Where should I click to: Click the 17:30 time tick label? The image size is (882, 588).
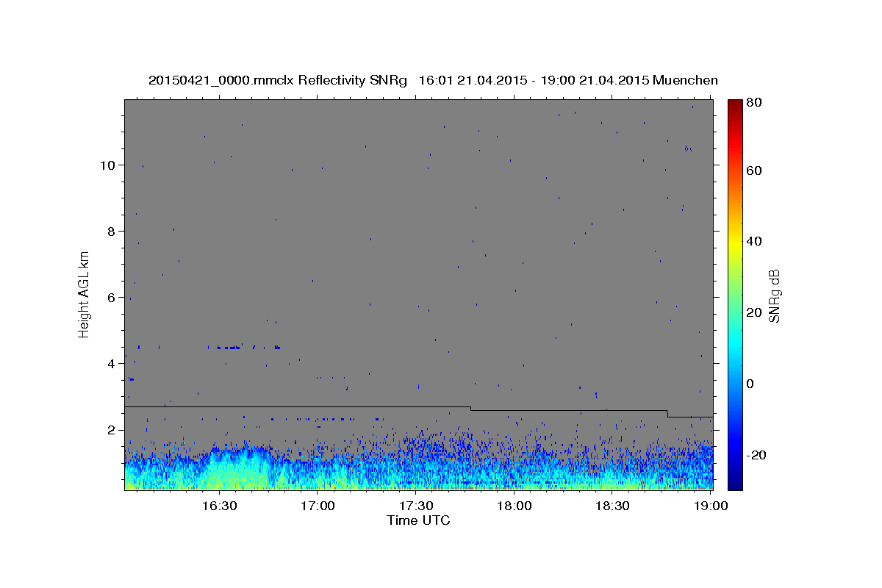[x=416, y=506]
